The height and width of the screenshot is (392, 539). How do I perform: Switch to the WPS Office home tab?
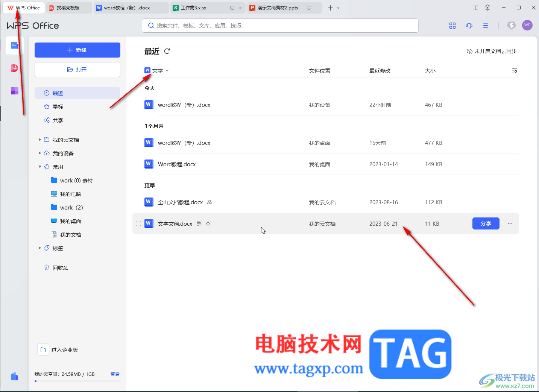[x=24, y=8]
